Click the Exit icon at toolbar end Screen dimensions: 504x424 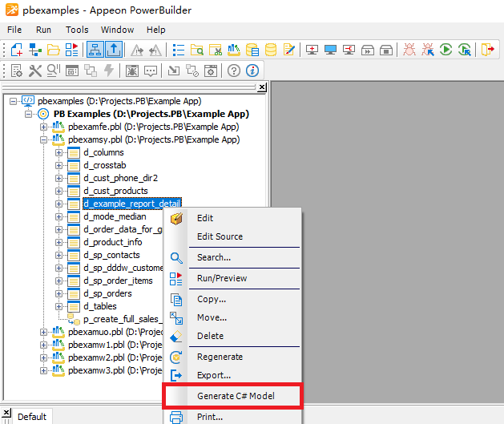488,50
